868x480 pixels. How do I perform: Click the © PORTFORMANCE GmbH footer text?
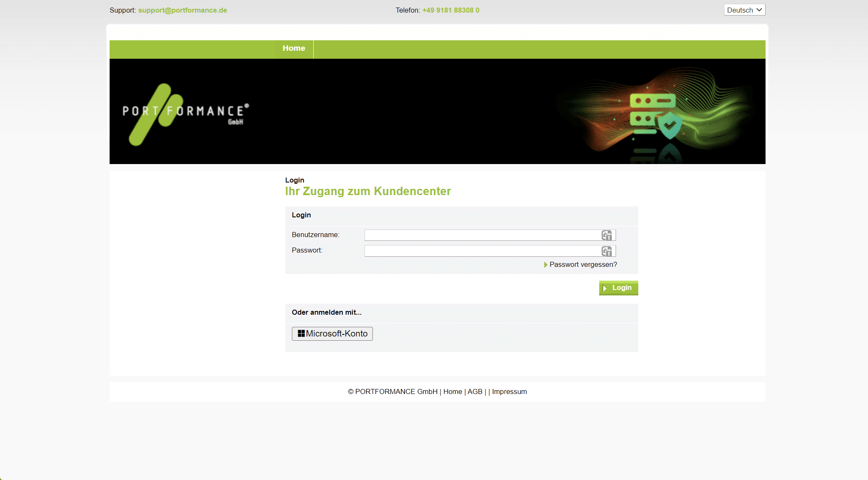(393, 392)
